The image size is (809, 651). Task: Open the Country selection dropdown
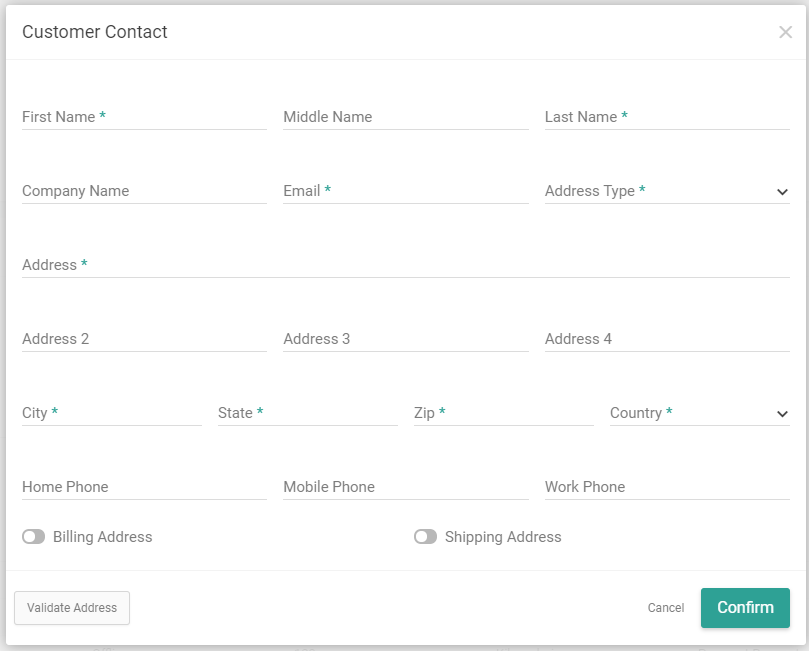pyautogui.click(x=700, y=413)
